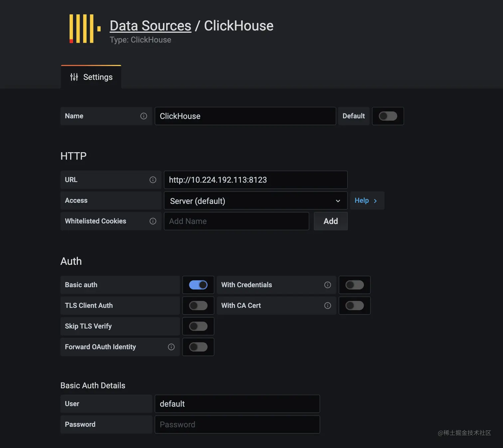
Task: Toggle the Default data source switch
Action: tap(388, 116)
